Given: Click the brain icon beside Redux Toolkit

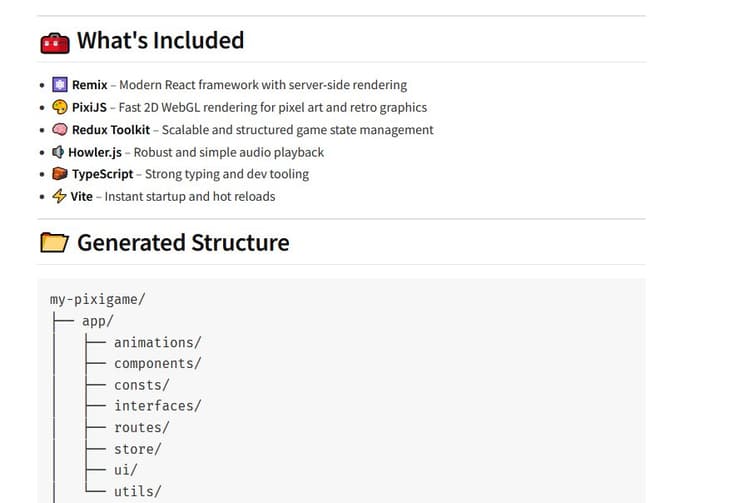Looking at the screenshot, I should point(60,129).
